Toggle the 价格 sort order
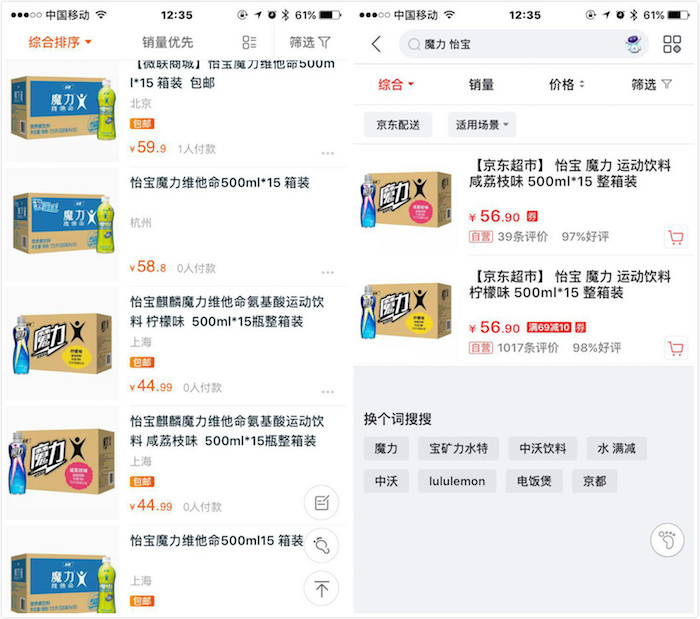The width and height of the screenshot is (700, 619). click(x=566, y=85)
